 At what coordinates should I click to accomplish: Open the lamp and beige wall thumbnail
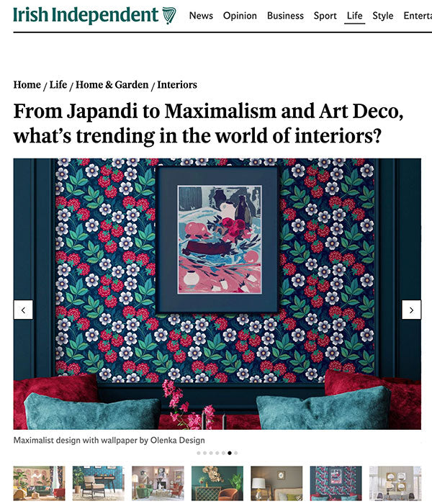pyautogui.click(x=276, y=483)
